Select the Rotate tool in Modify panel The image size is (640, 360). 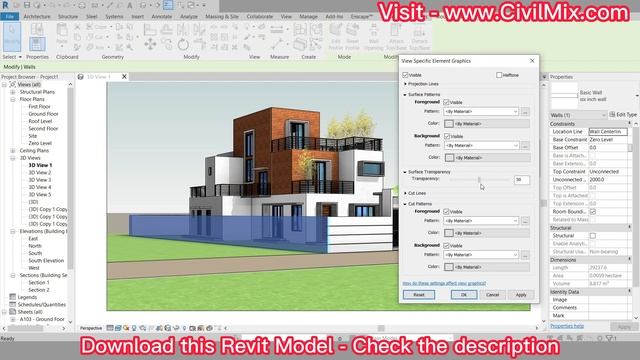(x=183, y=44)
